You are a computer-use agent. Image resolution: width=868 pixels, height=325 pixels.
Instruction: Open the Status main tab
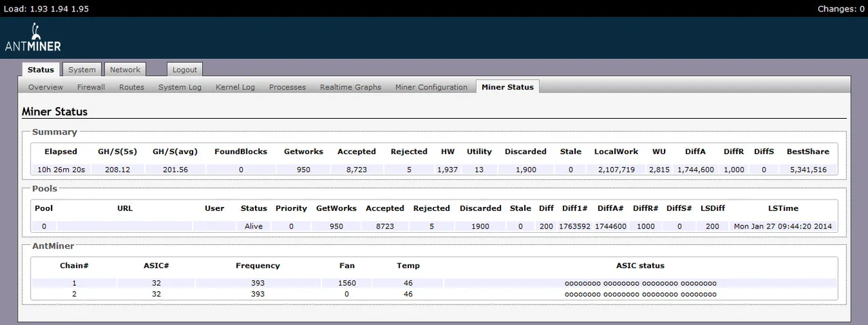click(x=41, y=70)
